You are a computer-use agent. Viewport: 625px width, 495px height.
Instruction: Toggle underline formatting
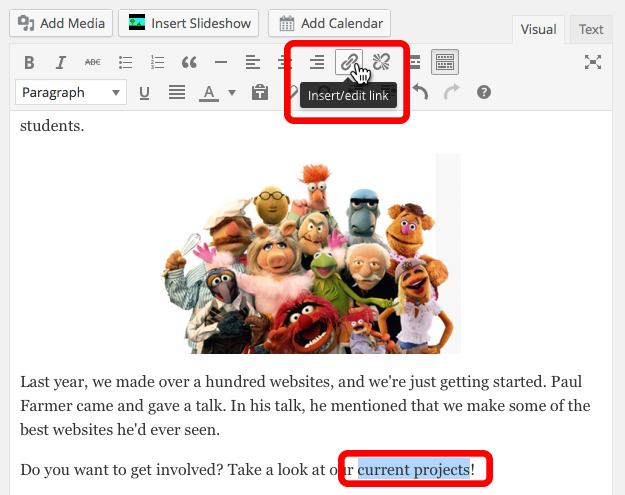(x=145, y=93)
